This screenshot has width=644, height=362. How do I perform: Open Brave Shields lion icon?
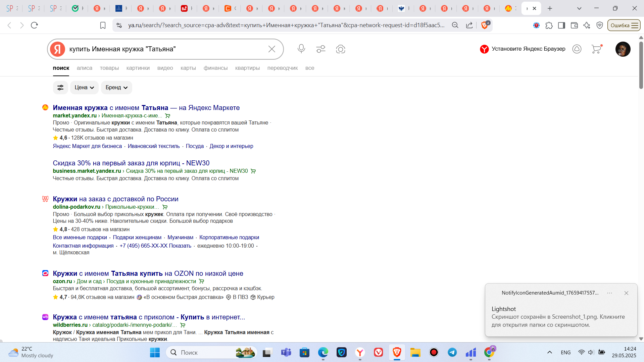tap(485, 25)
